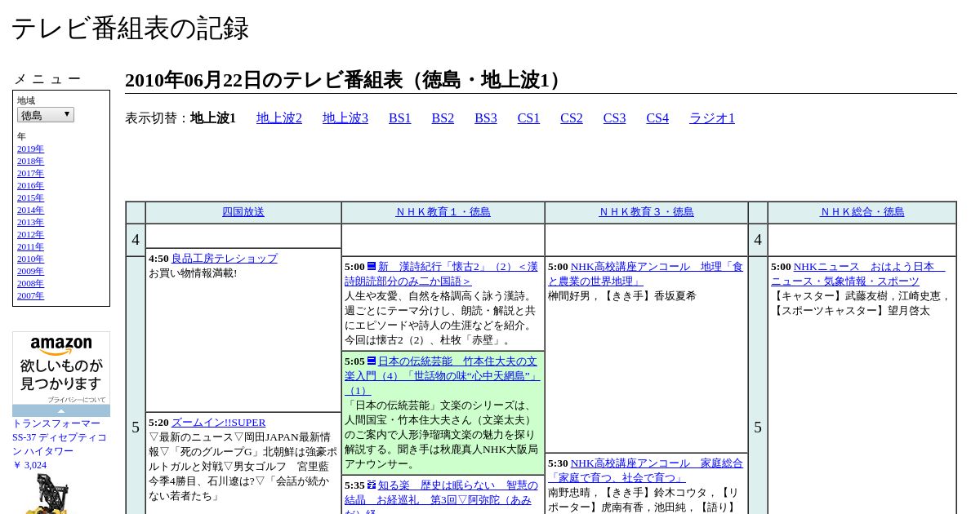Image resolution: width=980 pixels, height=514 pixels.
Task: Open the 2012年 year link
Action: [30, 235]
